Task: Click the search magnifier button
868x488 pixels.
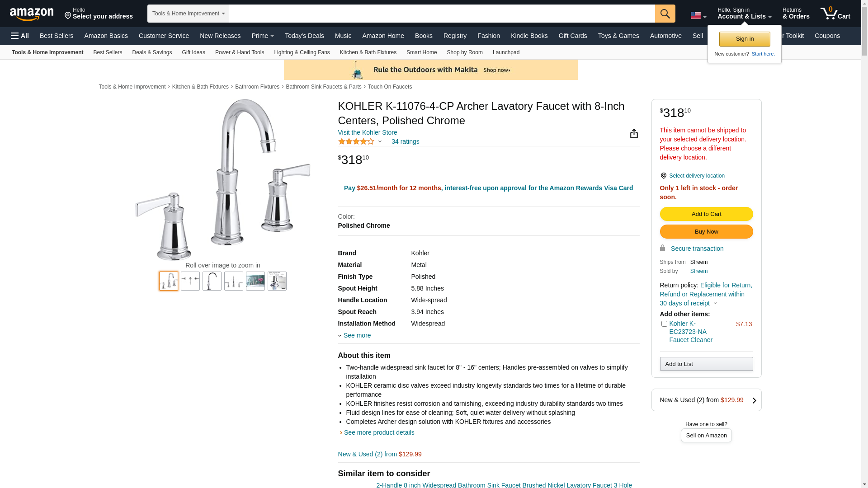Action: [665, 14]
